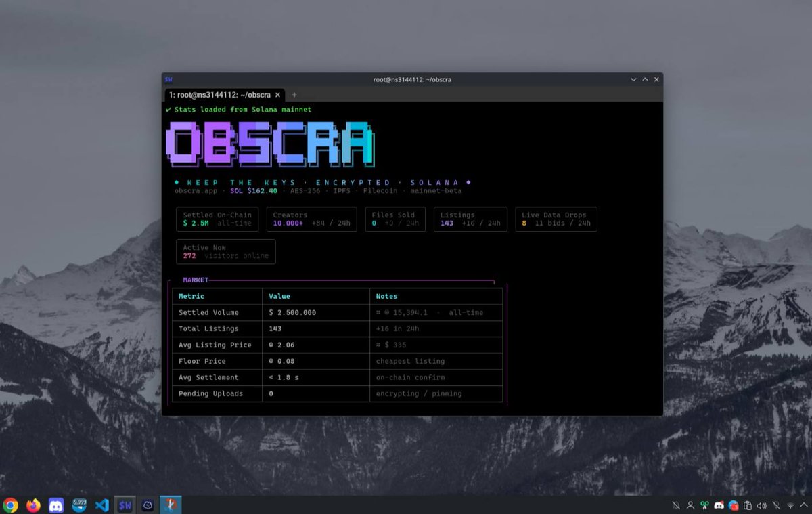Launch Visual Studio Code from taskbar

(x=102, y=505)
